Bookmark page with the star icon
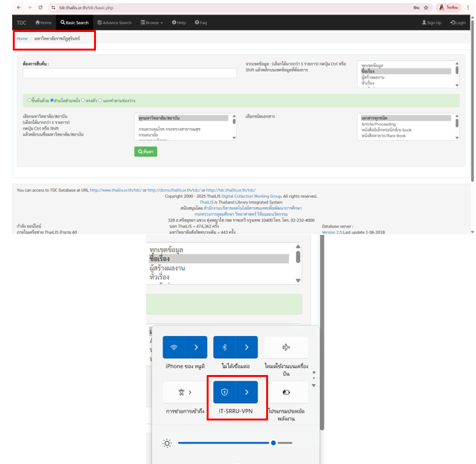This screenshot has height=464, width=476. [425, 7]
